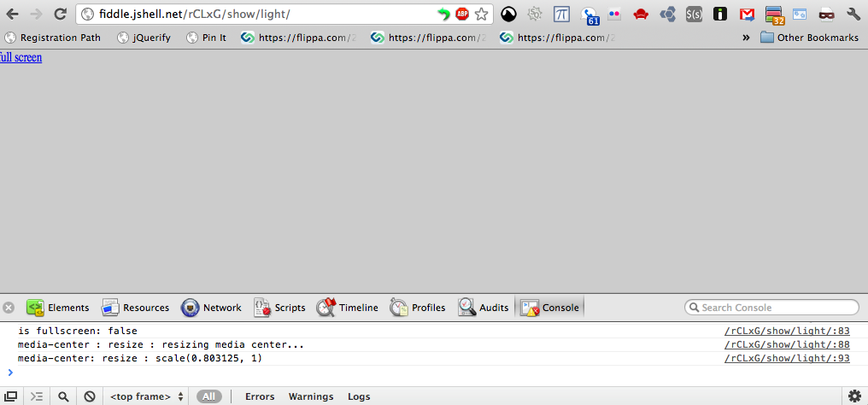This screenshot has height=405, width=868.
Task: Click the Search Console field
Action: 771,308
